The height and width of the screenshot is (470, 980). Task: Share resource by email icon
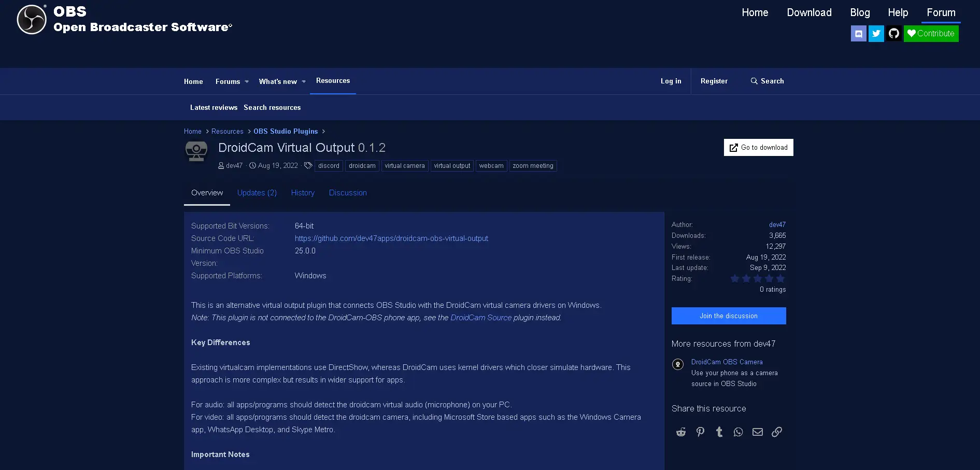click(x=758, y=432)
